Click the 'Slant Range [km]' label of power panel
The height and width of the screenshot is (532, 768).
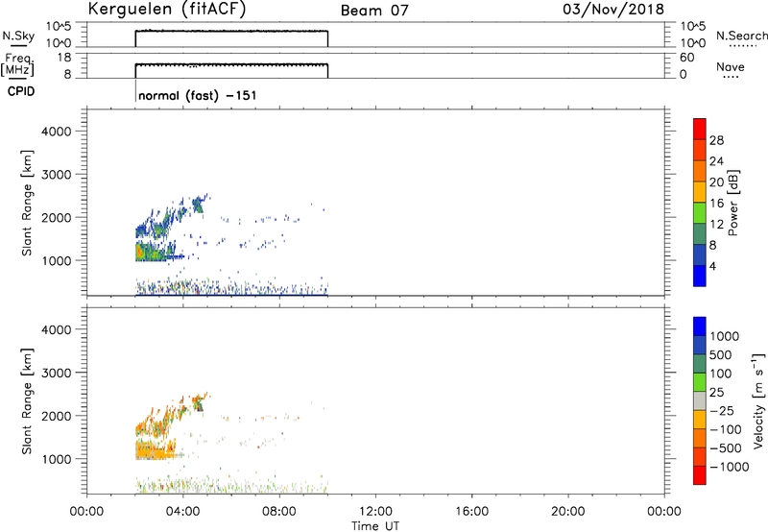point(27,203)
